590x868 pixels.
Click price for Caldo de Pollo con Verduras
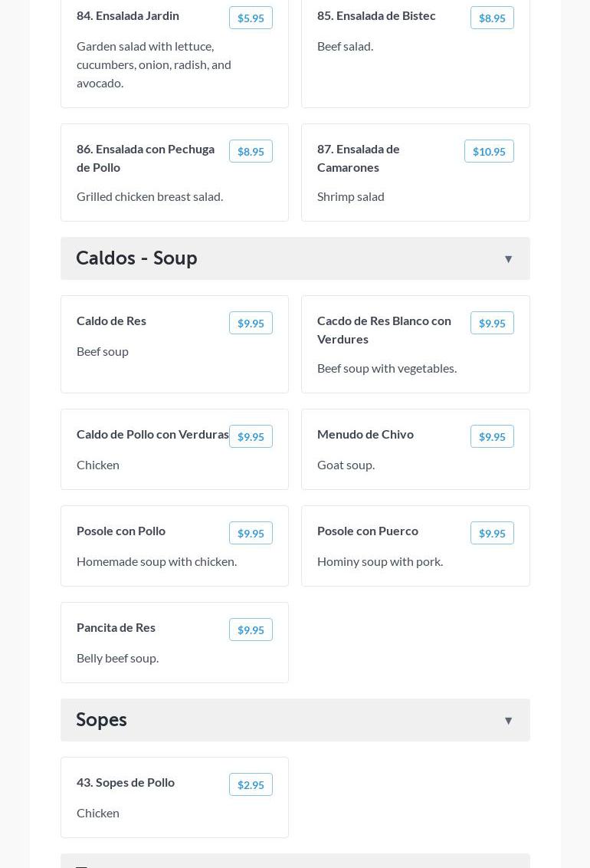(x=251, y=436)
